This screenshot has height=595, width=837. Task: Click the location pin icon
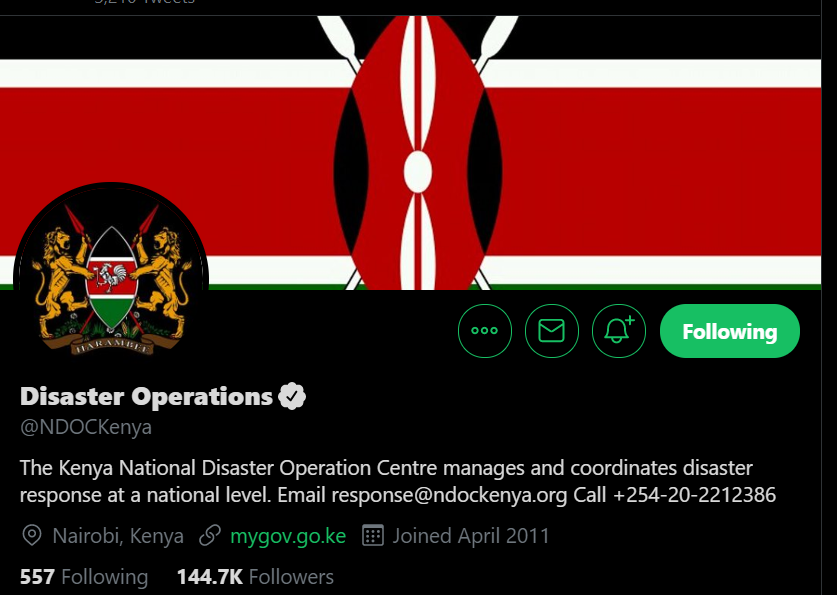[x=32, y=536]
